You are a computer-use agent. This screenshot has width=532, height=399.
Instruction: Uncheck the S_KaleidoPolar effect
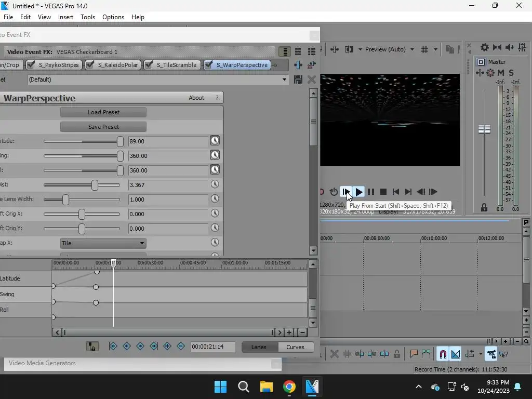[x=89, y=64]
